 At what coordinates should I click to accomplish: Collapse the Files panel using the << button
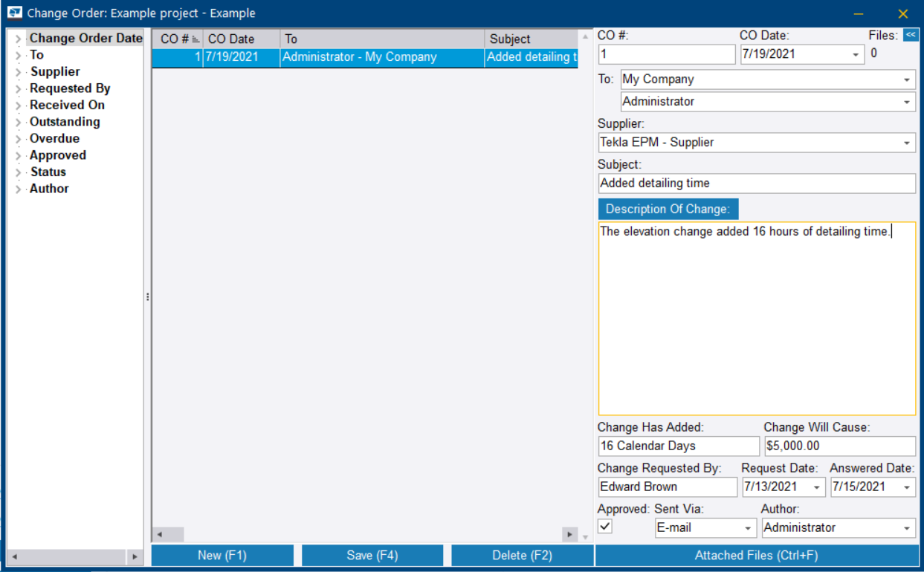911,33
